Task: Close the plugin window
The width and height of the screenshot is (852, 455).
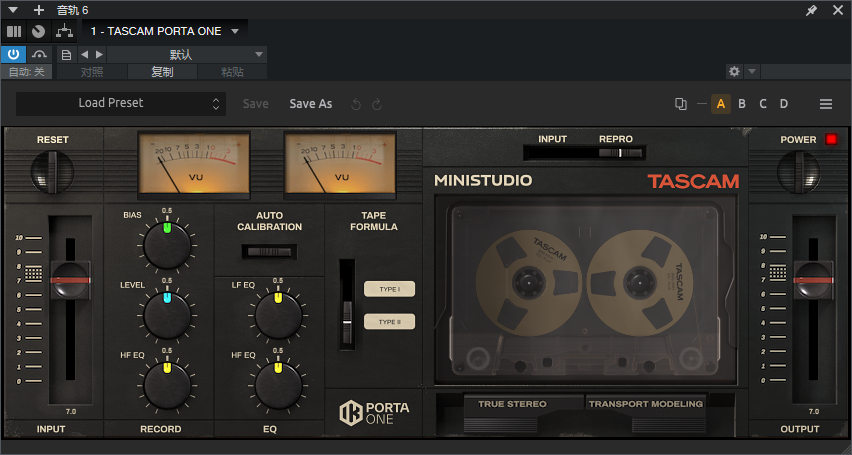Action: pos(838,10)
